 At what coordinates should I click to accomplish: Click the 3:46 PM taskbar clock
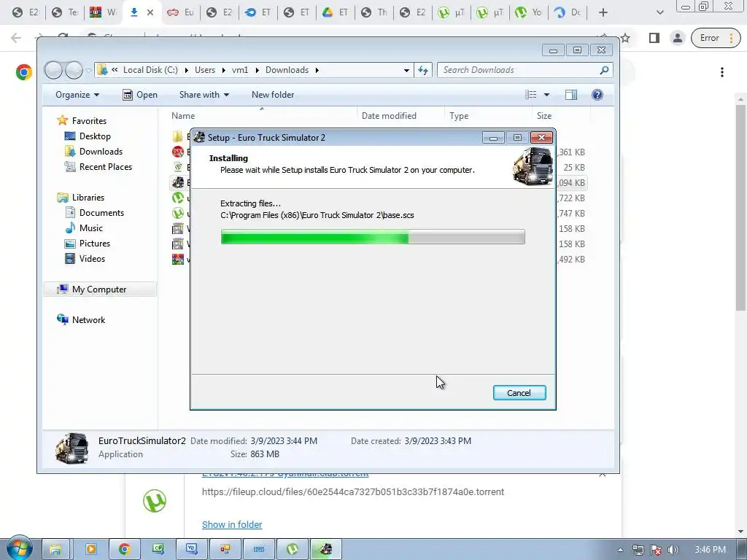click(x=710, y=550)
